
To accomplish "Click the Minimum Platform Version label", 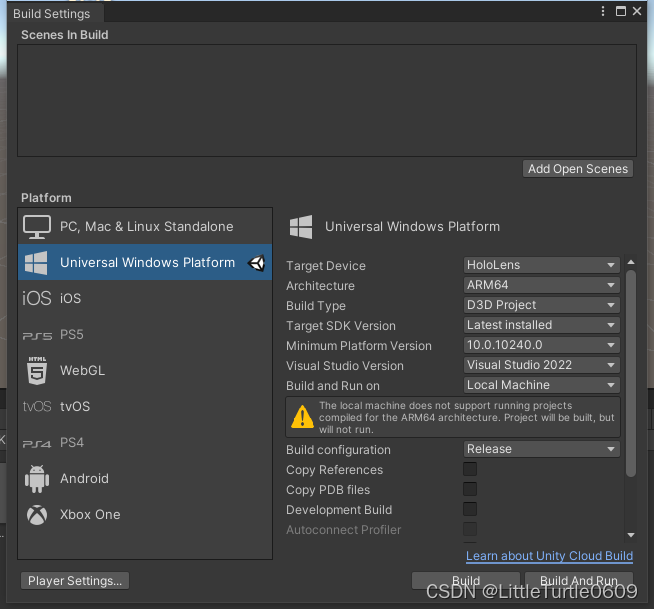I will 359,346.
